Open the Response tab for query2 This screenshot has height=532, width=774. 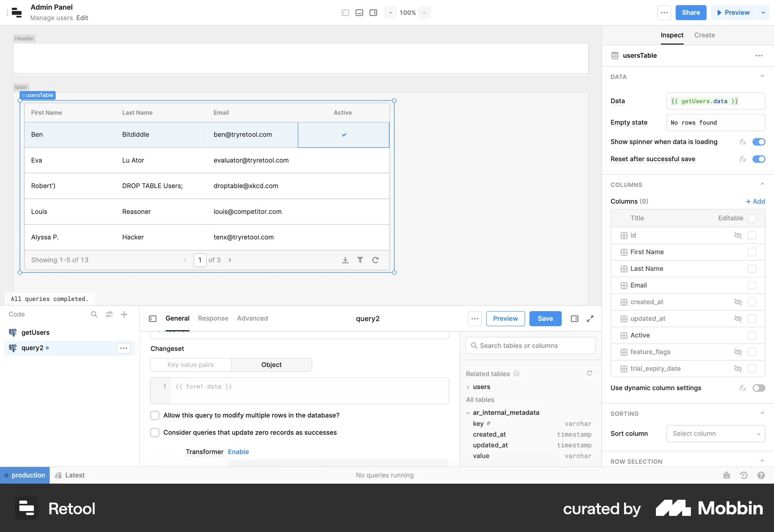coord(213,318)
